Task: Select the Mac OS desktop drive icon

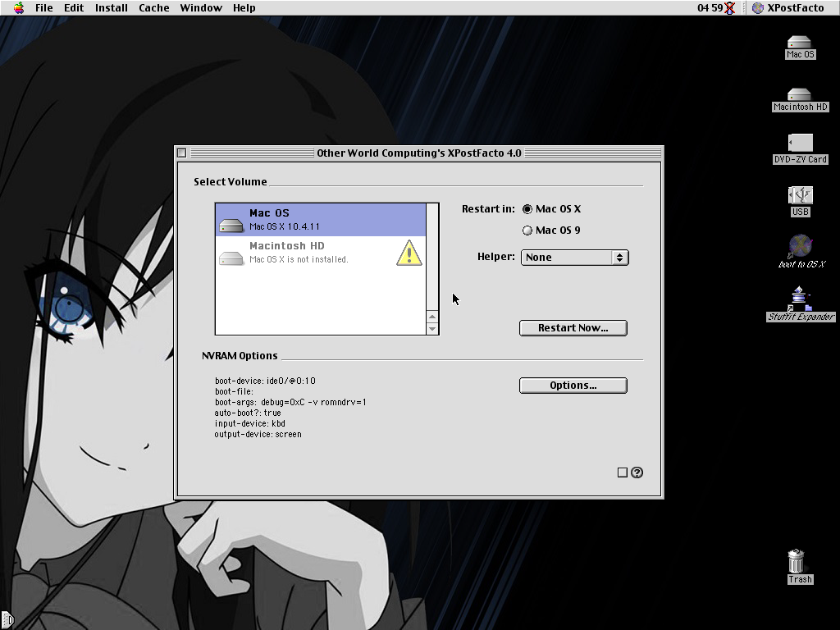Action: coord(801,47)
